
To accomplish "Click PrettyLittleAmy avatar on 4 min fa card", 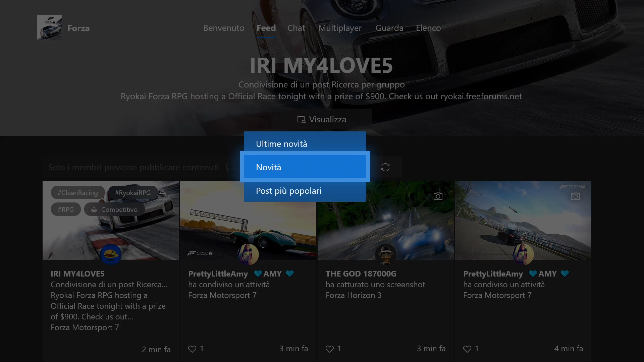I will pos(523,254).
